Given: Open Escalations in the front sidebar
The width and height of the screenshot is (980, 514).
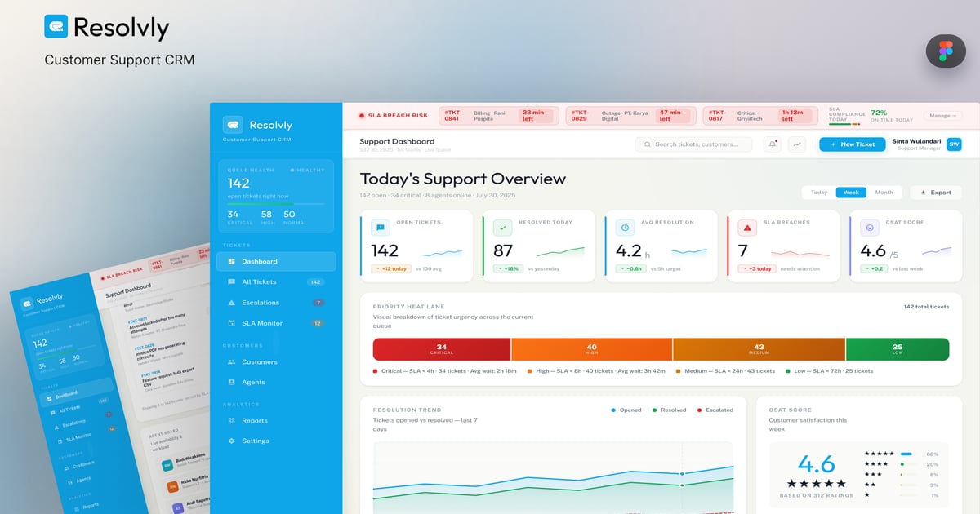Looking at the screenshot, I should (276, 303).
